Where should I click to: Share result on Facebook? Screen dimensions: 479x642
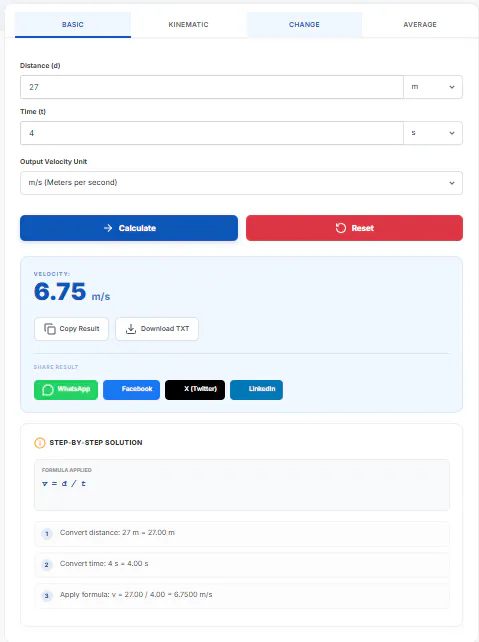pos(131,389)
